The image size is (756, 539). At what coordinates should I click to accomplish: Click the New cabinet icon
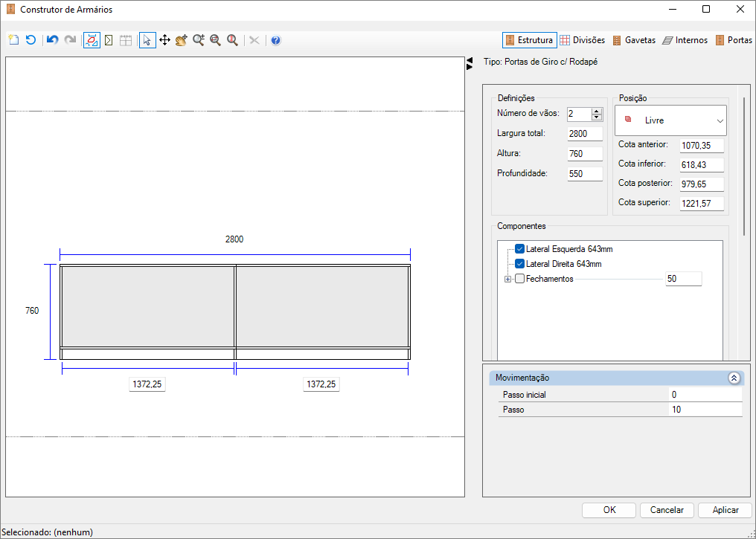[x=13, y=40]
